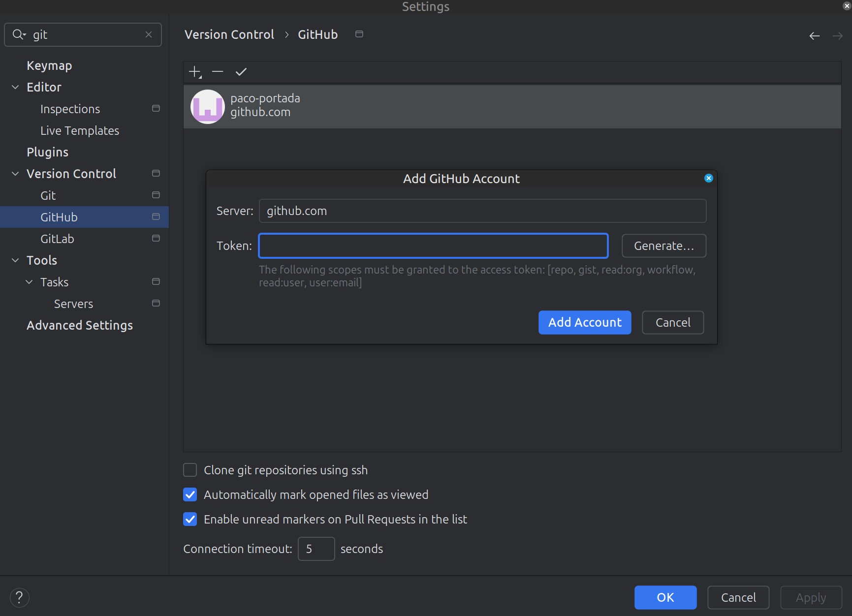The width and height of the screenshot is (852, 616).
Task: Close the Add GitHub Account dialog
Action: [708, 178]
